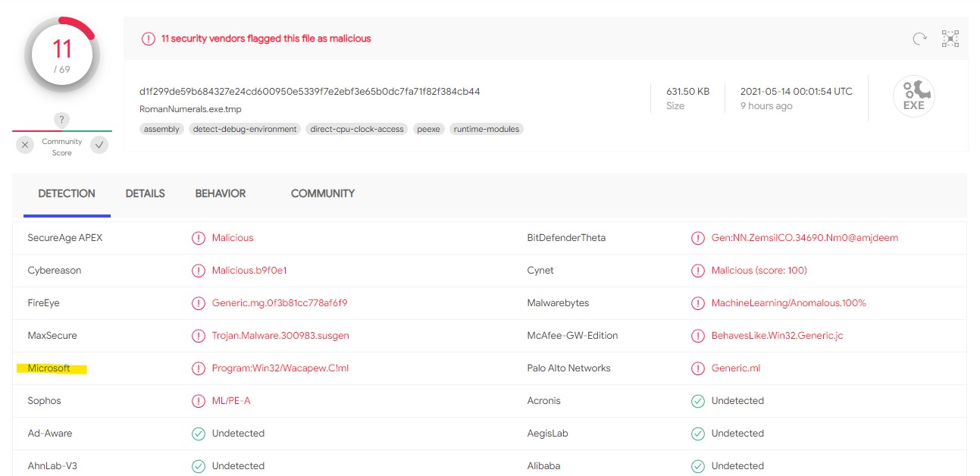Click the question mark above Community Score
980x476 pixels.
[61, 120]
